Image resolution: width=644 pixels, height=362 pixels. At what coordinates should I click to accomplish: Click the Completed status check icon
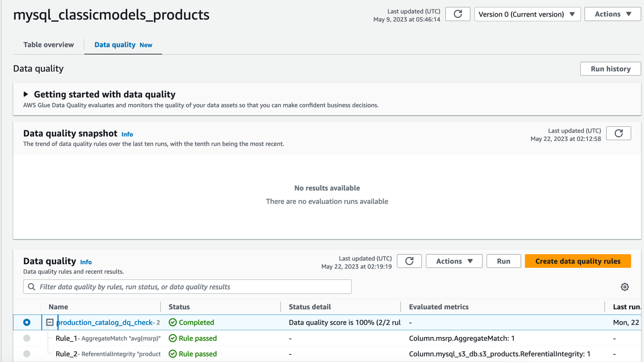pyautogui.click(x=173, y=322)
